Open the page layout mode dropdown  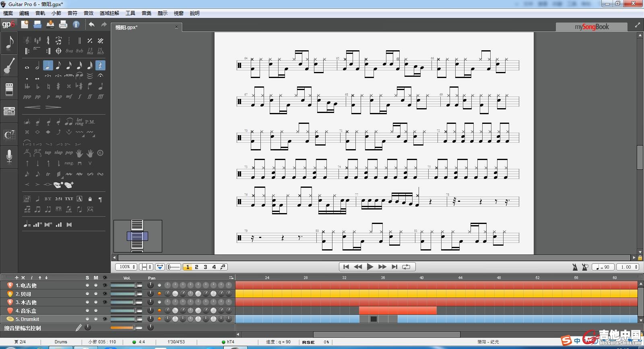coord(146,267)
